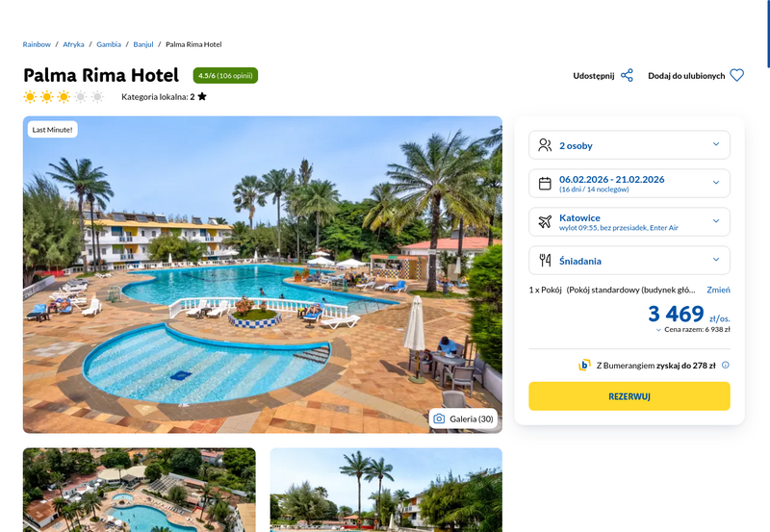Open the Afryka breadcrumb link
This screenshot has height=532, width=770.
click(x=73, y=44)
